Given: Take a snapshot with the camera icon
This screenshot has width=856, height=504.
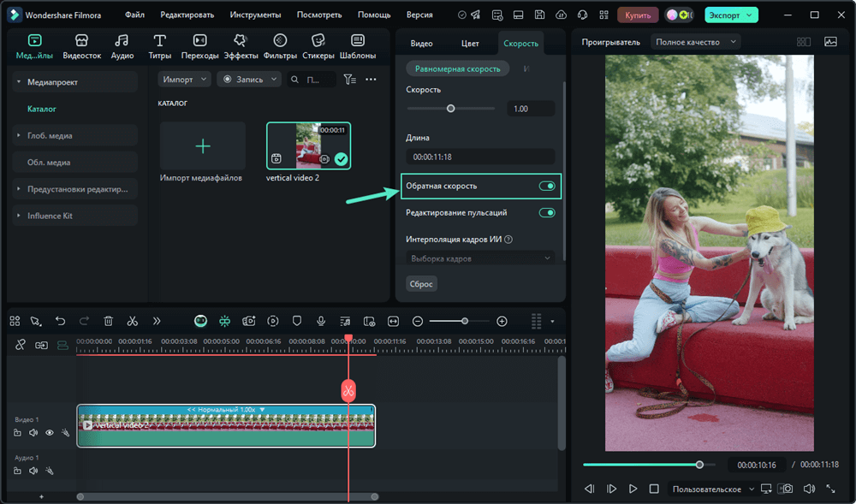Looking at the screenshot, I should pyautogui.click(x=788, y=489).
